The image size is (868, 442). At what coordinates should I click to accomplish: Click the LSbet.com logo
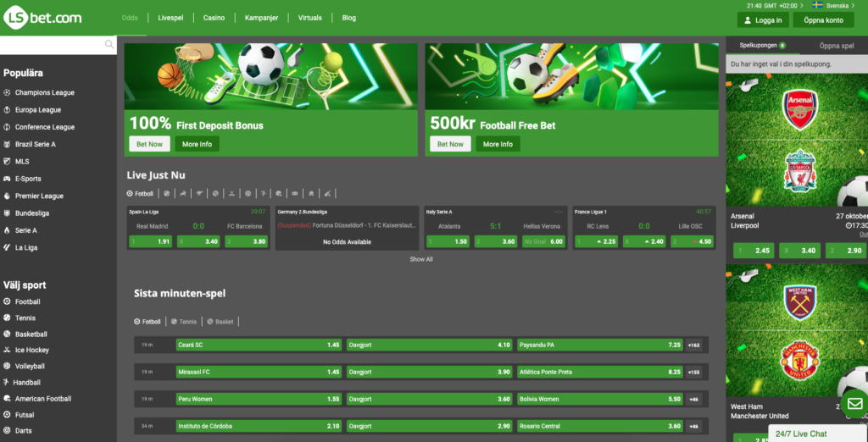[x=42, y=18]
